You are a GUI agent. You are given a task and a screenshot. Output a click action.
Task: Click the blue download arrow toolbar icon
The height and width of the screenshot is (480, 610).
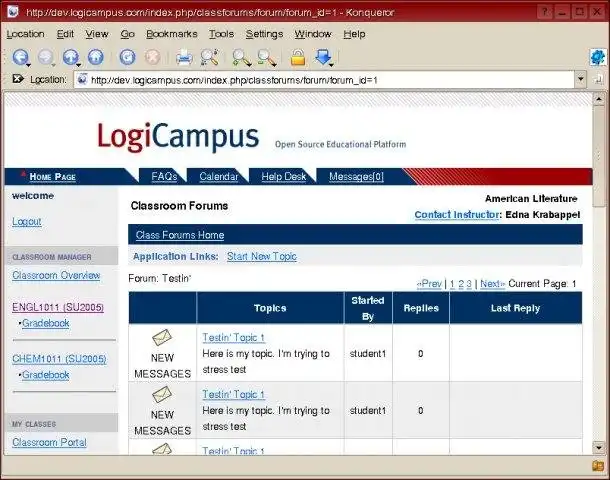tap(323, 57)
